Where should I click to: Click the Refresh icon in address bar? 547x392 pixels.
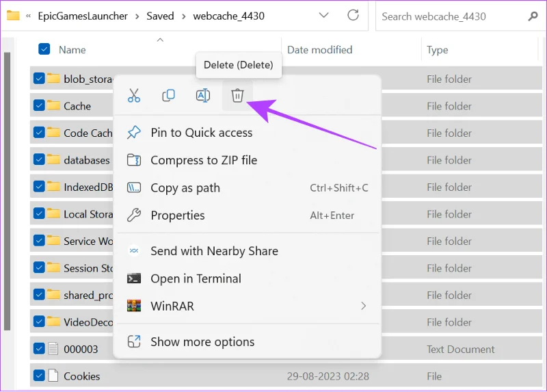pos(353,15)
